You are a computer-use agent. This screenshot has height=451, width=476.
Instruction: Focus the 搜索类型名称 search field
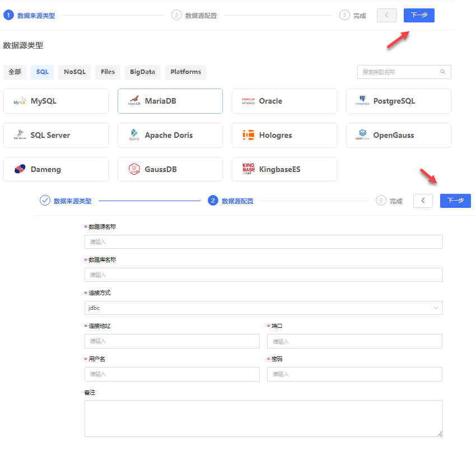point(404,72)
